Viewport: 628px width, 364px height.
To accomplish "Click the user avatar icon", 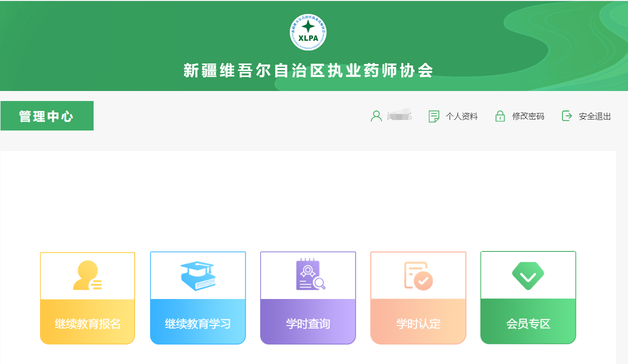I will pos(376,116).
